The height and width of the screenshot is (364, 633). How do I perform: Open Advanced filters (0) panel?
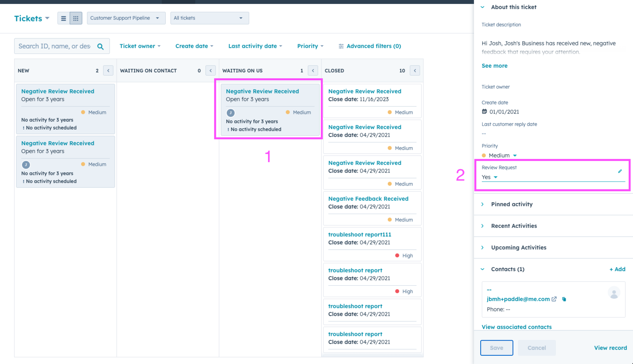[x=370, y=46]
